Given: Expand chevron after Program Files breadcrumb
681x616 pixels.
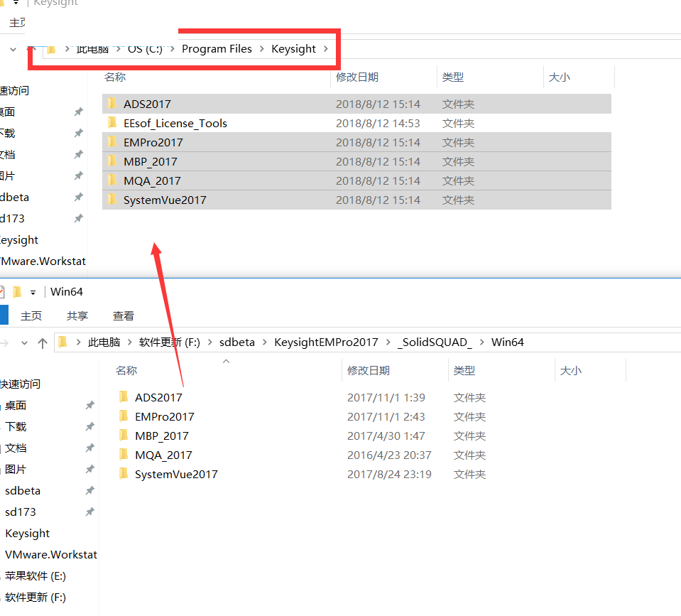Looking at the screenshot, I should pos(262,49).
